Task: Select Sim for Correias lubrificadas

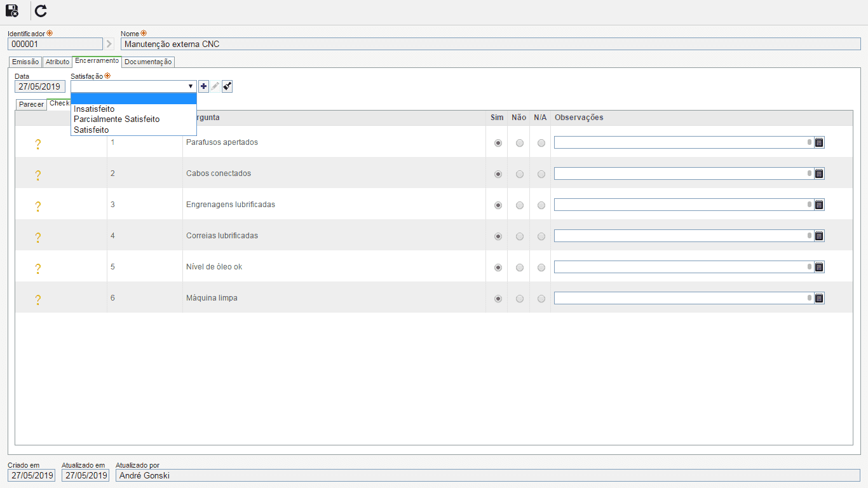Action: [498, 236]
